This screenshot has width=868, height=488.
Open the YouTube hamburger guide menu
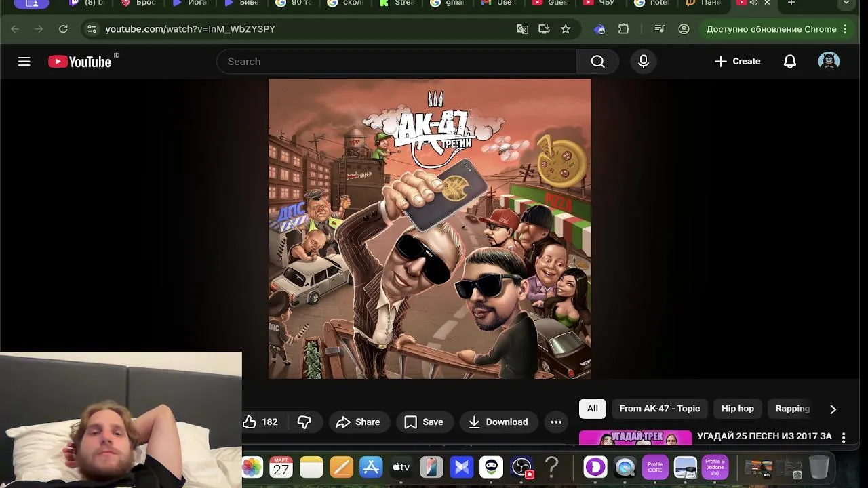click(x=24, y=62)
